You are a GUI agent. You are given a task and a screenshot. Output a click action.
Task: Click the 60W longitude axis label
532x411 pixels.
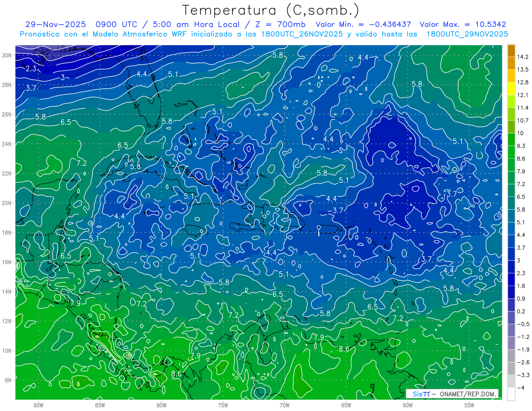pos(408,405)
